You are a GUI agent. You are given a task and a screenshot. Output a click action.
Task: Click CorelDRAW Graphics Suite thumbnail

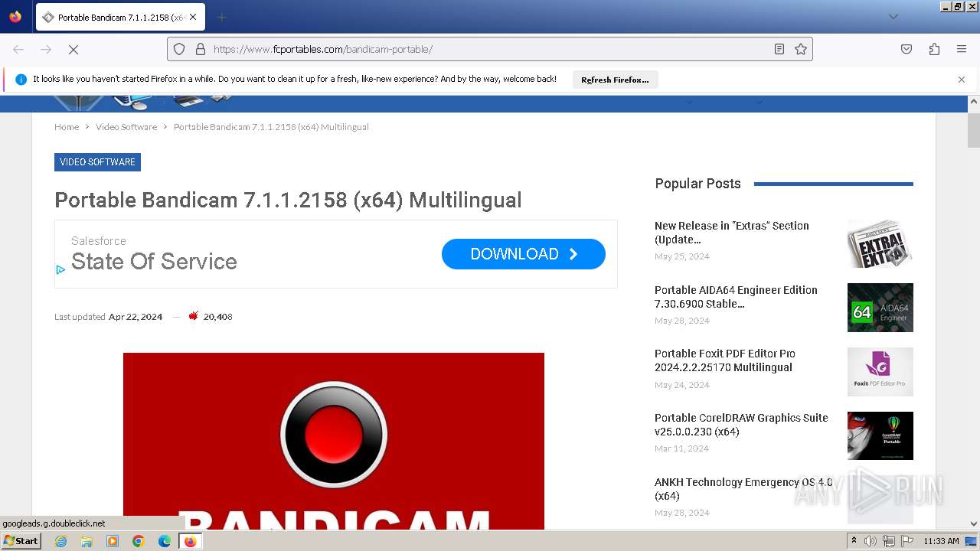tap(880, 435)
